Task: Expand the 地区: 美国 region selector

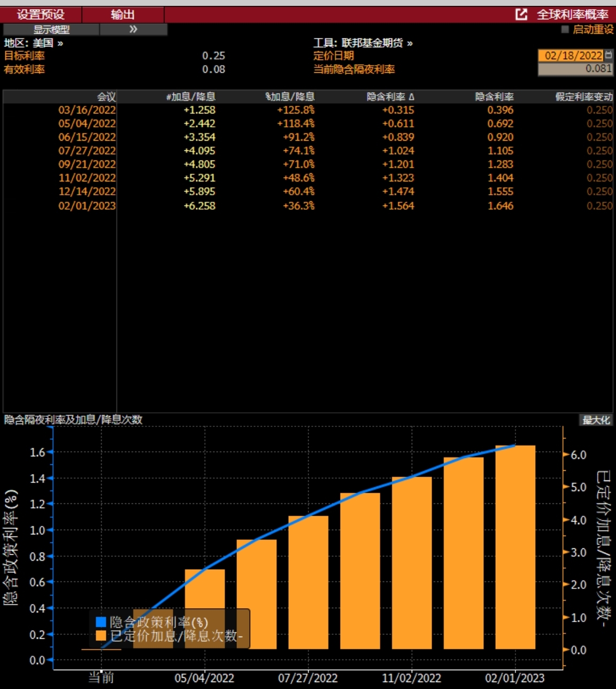Action: click(x=34, y=43)
